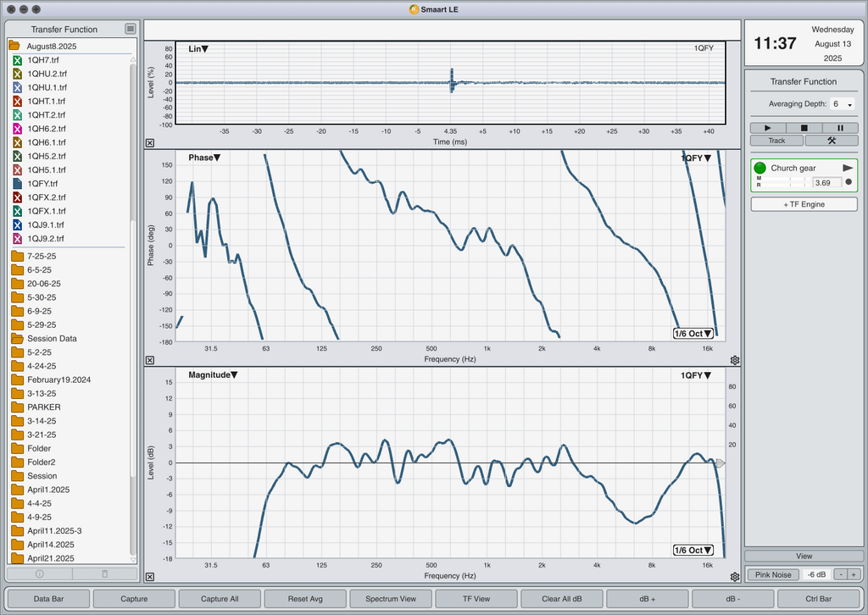Toggle visibility of trace 1QHU.2.trf
868x615 pixels.
(x=17, y=74)
